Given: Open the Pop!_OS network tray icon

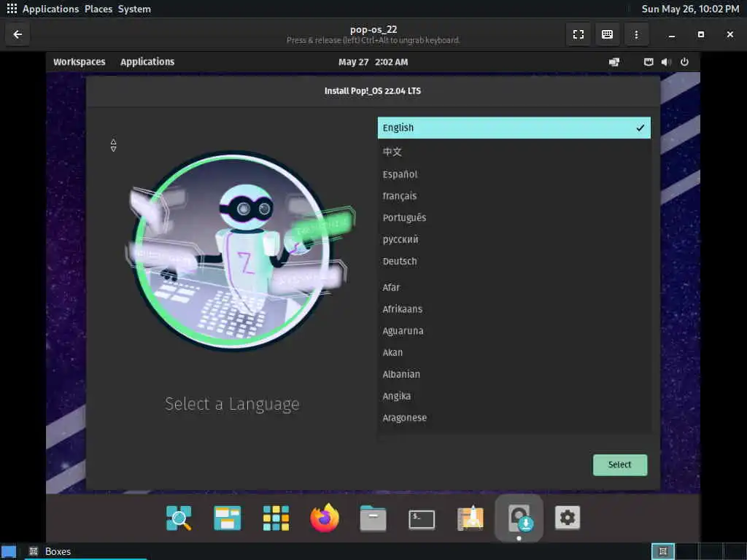Looking at the screenshot, I should point(649,62).
